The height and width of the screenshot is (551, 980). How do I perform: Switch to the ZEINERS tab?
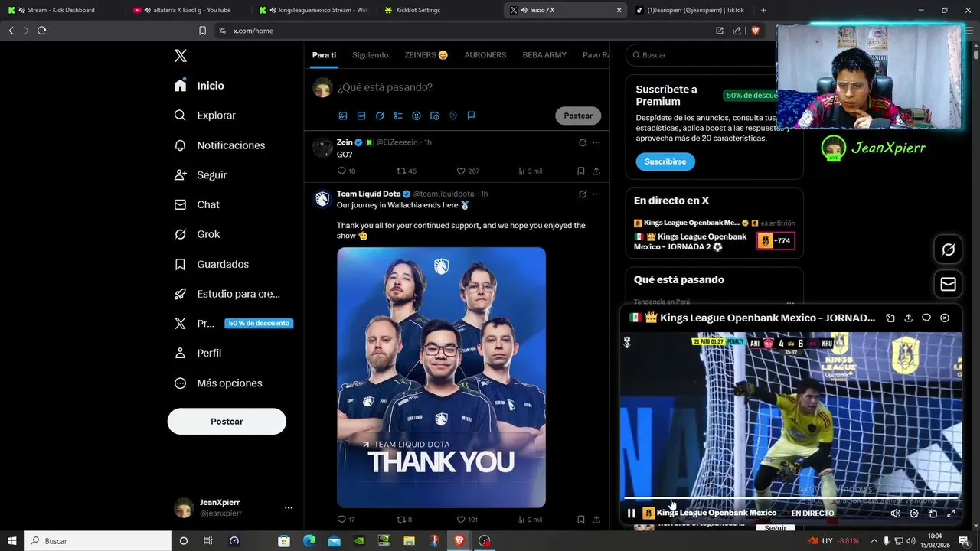[426, 55]
